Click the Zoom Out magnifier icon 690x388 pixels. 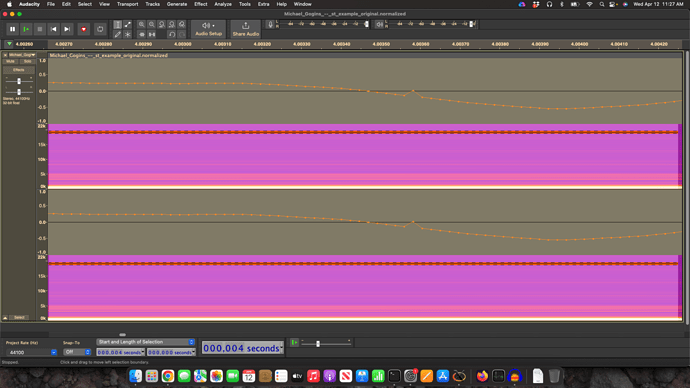(x=151, y=25)
